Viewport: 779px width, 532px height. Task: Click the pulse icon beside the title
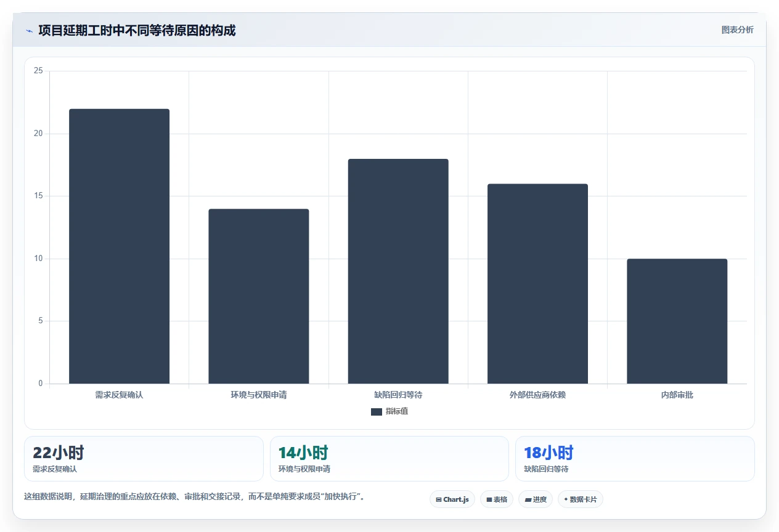(x=29, y=31)
